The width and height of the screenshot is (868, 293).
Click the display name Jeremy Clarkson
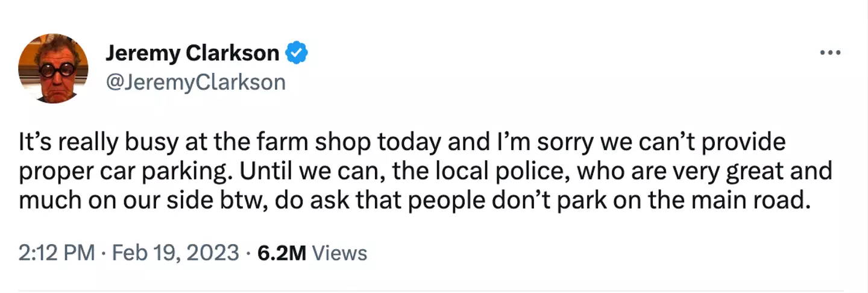pyautogui.click(x=192, y=54)
